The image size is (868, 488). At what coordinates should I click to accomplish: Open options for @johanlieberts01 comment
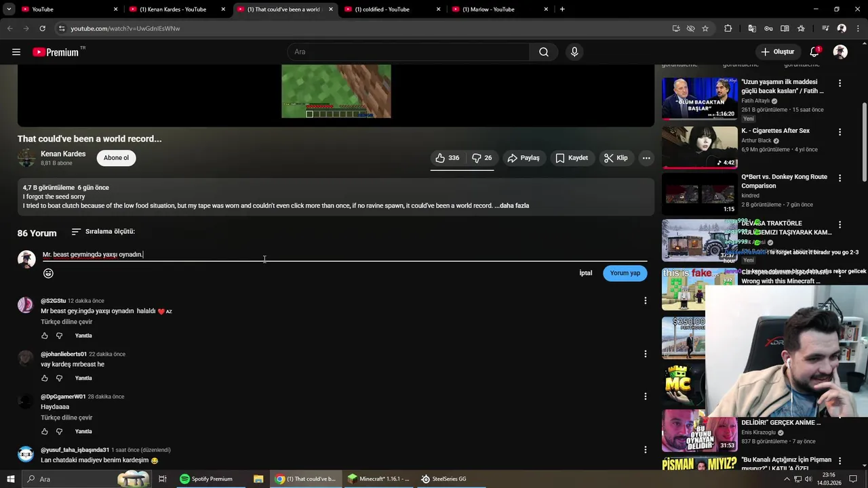pos(645,354)
